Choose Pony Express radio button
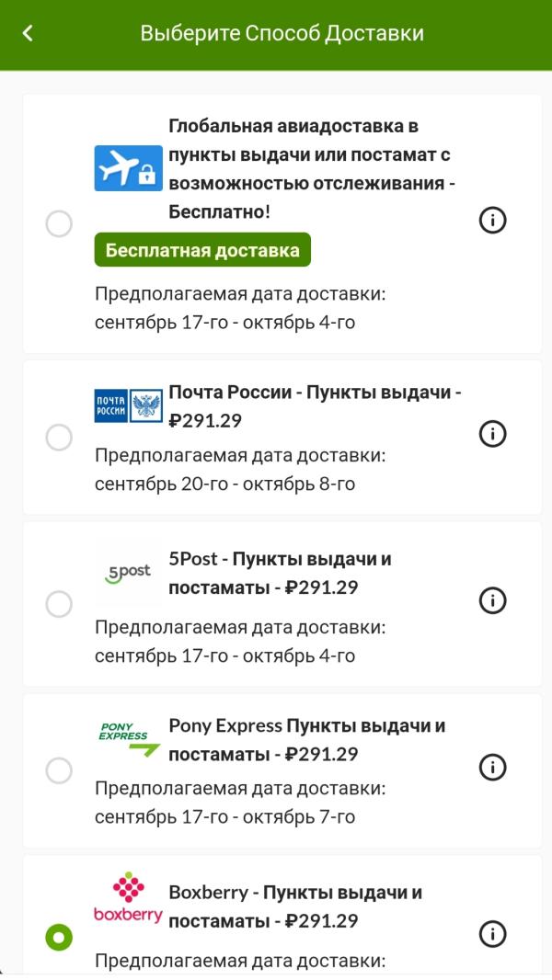This screenshot has width=552, height=980. pos(60,770)
